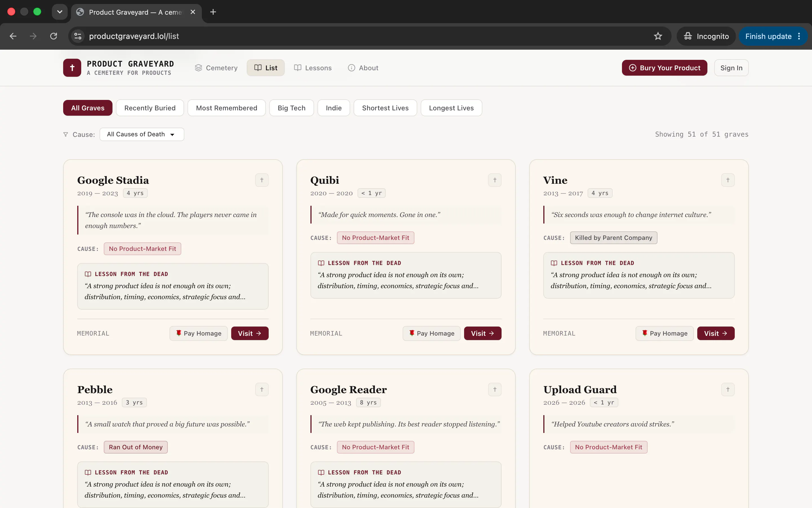Pay Homage to Quibi
The image size is (812, 508).
[x=431, y=333]
